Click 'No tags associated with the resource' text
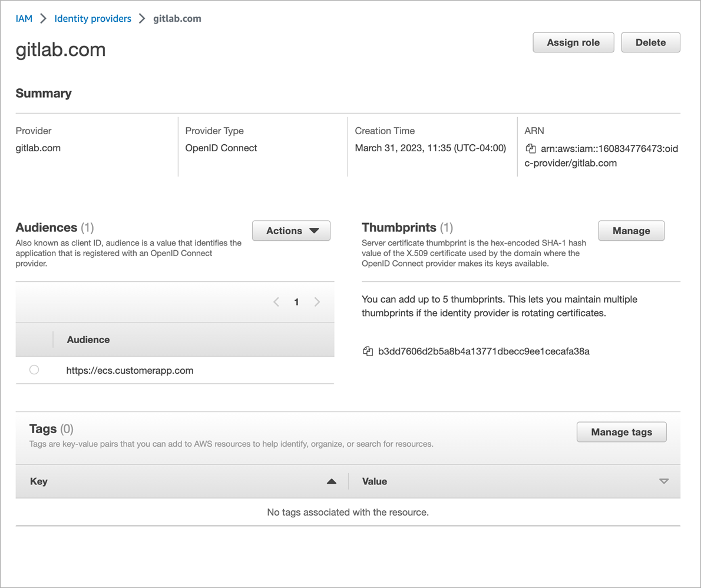This screenshot has height=588, width=701. click(x=348, y=512)
